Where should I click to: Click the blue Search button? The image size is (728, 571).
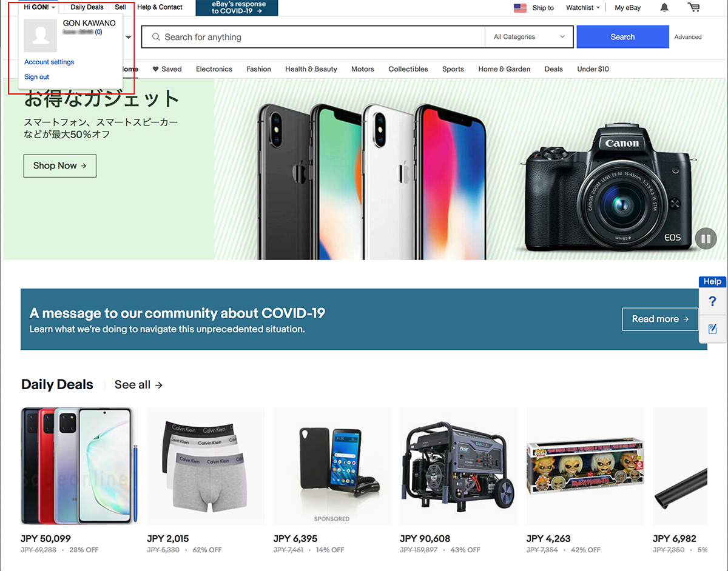(622, 37)
